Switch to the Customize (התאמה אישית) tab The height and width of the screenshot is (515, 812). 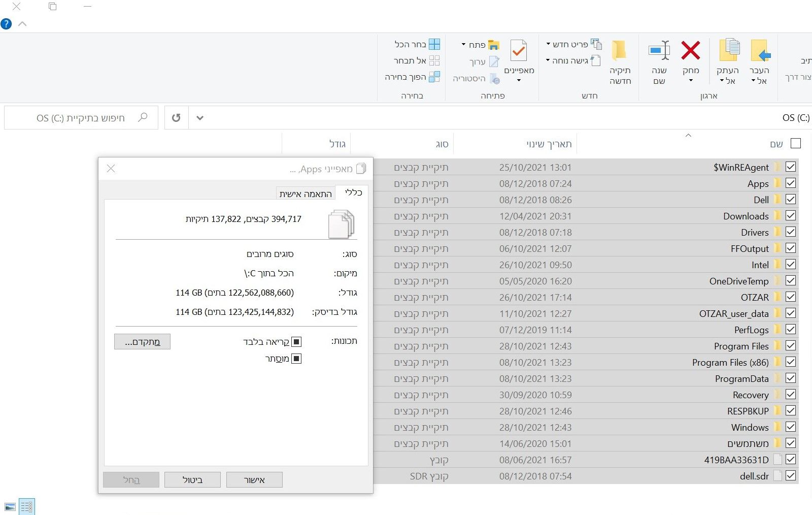tap(306, 194)
